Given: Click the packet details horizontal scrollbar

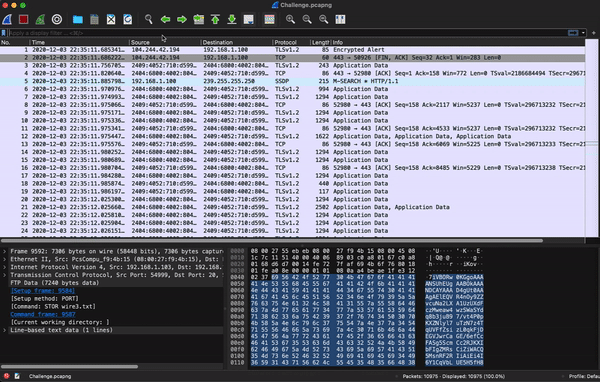Looking at the screenshot, I should [69, 366].
